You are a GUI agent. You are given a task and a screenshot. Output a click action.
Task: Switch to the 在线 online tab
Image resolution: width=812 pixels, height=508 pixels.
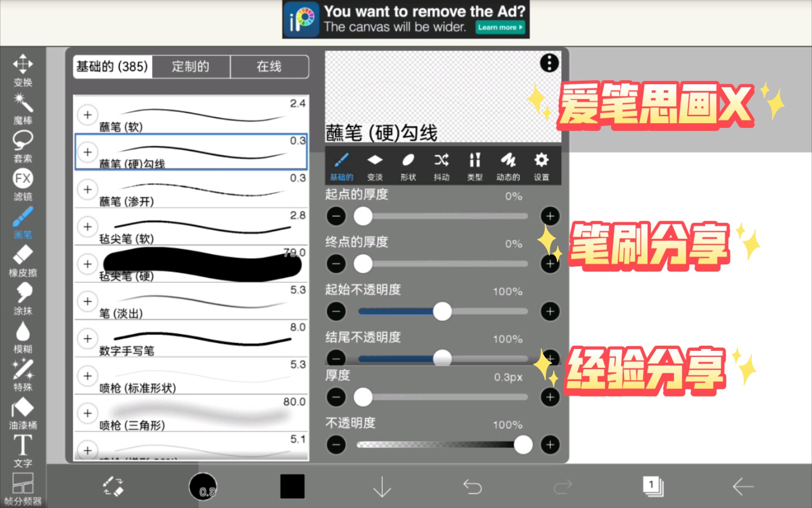[269, 66]
